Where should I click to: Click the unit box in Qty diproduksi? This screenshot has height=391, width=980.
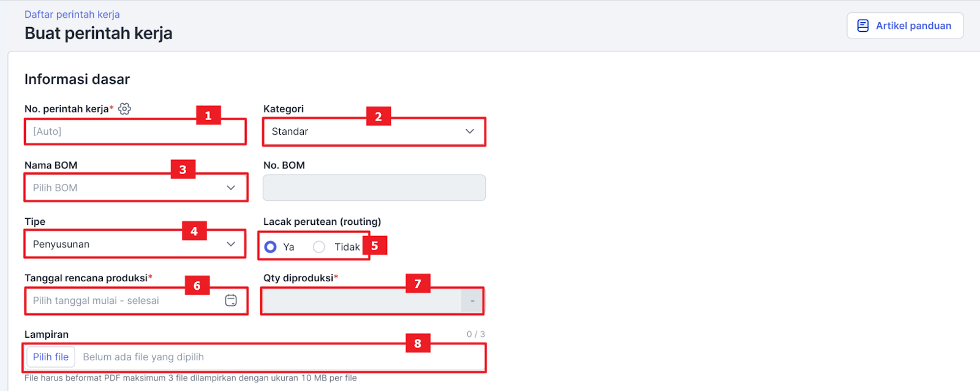point(472,301)
